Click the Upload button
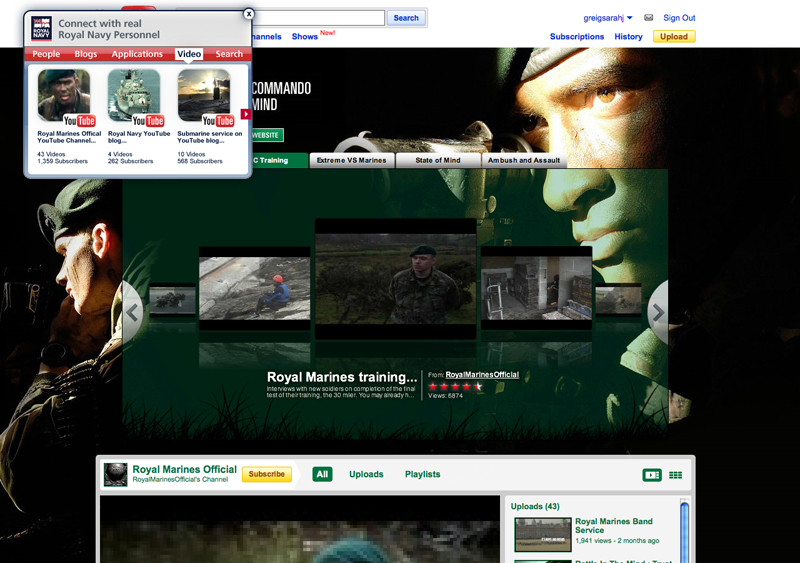Screen dimensions: 800x563 pos(674,37)
